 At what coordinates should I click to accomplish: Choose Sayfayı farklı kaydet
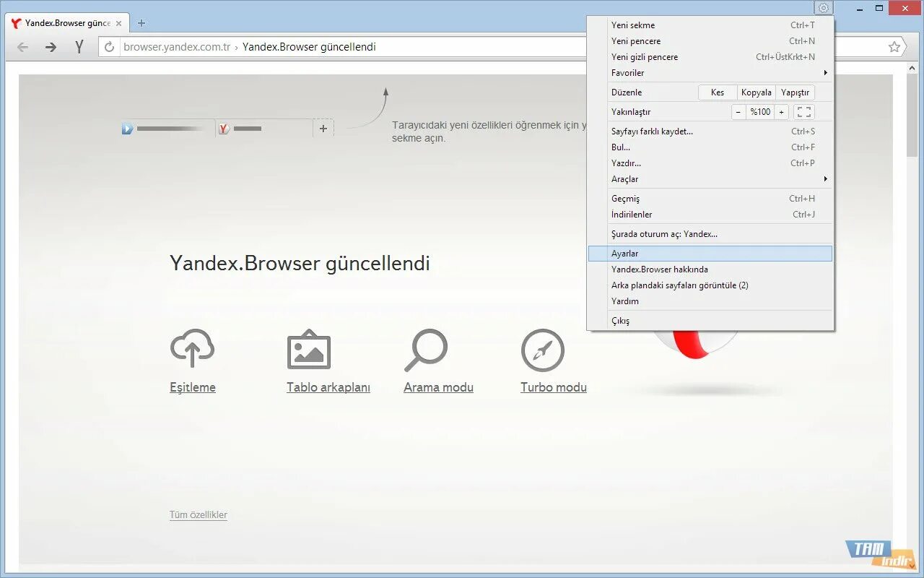(711, 131)
